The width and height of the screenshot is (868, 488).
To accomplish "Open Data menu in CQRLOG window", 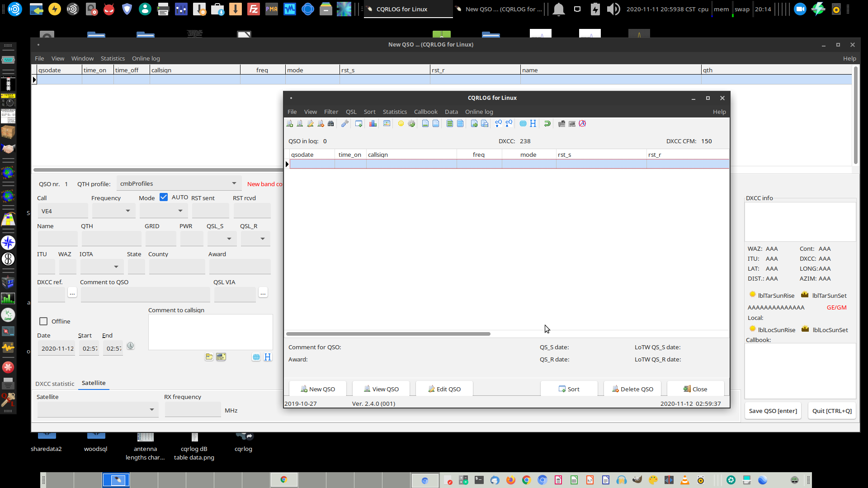I will coord(451,112).
